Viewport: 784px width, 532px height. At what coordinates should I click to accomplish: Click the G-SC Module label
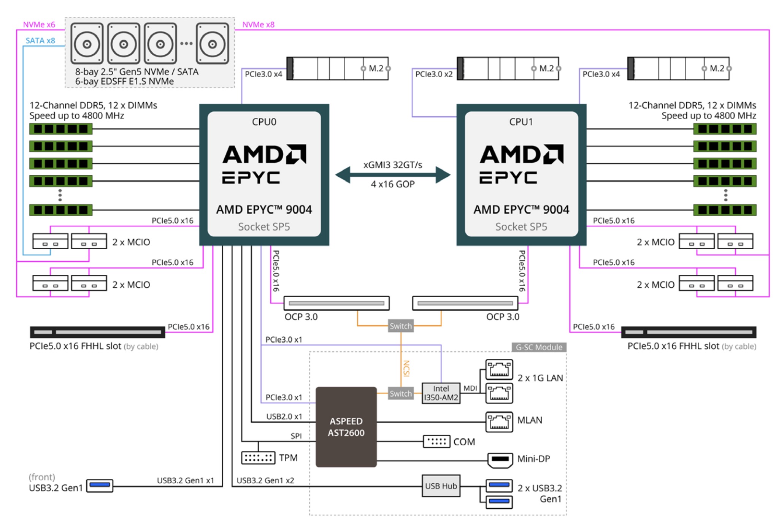pos(539,347)
